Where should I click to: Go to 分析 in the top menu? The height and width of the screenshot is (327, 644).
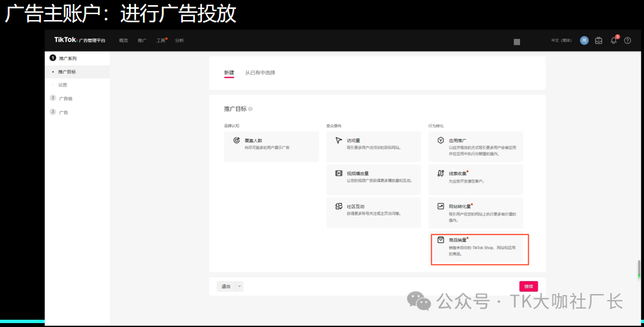pyautogui.click(x=179, y=40)
